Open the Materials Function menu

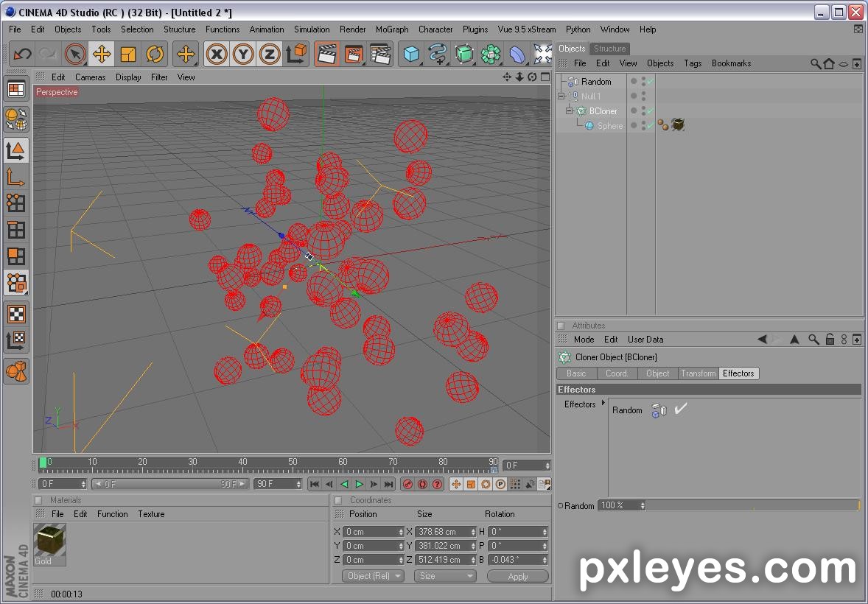(113, 513)
